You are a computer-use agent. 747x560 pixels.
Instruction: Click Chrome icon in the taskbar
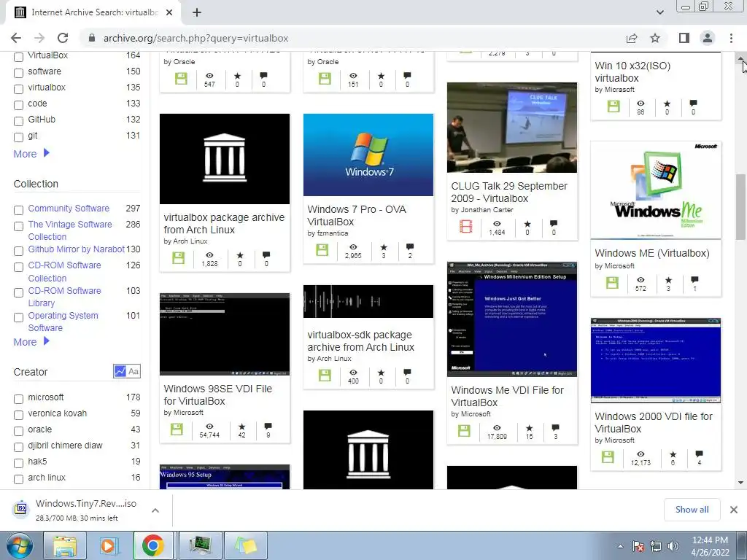pos(153,545)
